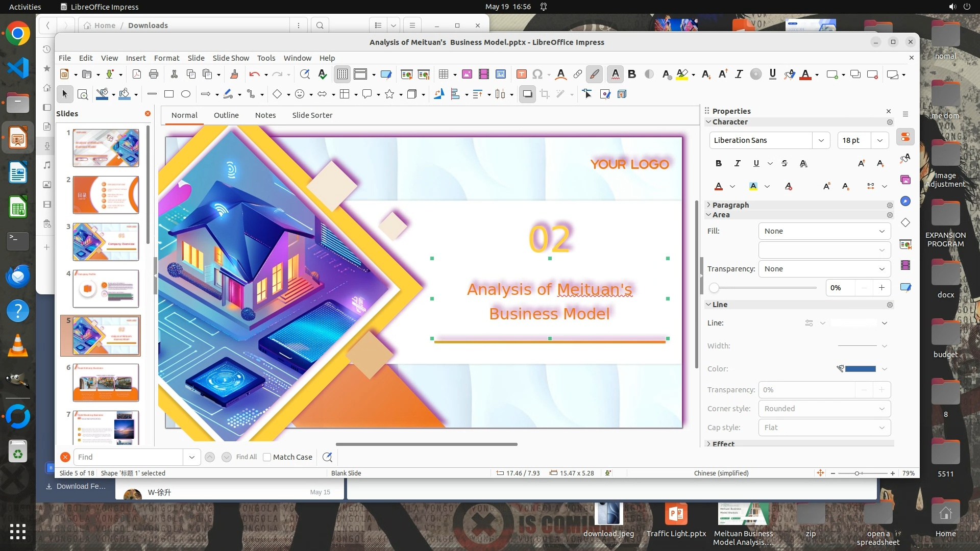Click the Insert Image toolbar icon
The width and height of the screenshot is (980, 551).
(x=467, y=74)
